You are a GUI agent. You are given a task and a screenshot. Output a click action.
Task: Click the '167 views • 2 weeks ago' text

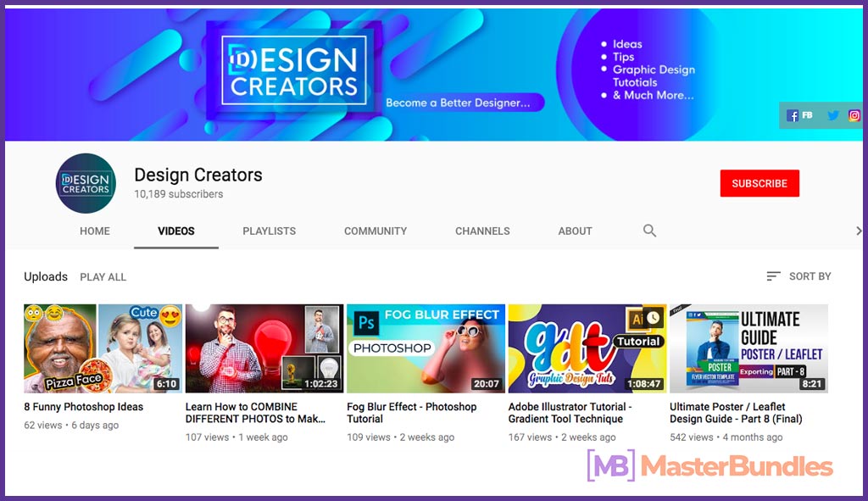(562, 437)
